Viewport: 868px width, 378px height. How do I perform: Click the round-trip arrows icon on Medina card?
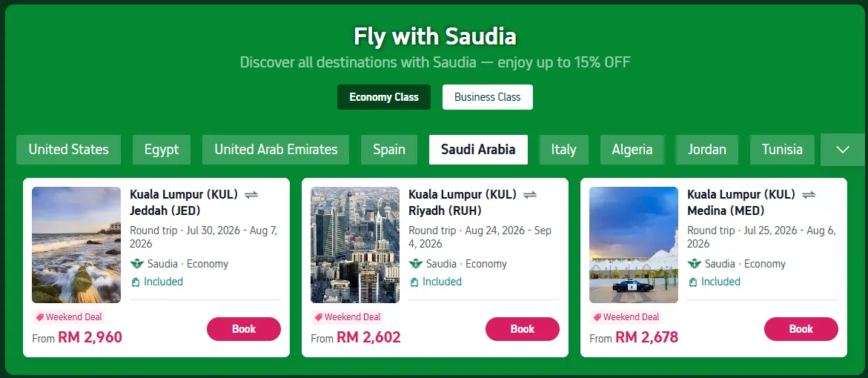coord(809,195)
